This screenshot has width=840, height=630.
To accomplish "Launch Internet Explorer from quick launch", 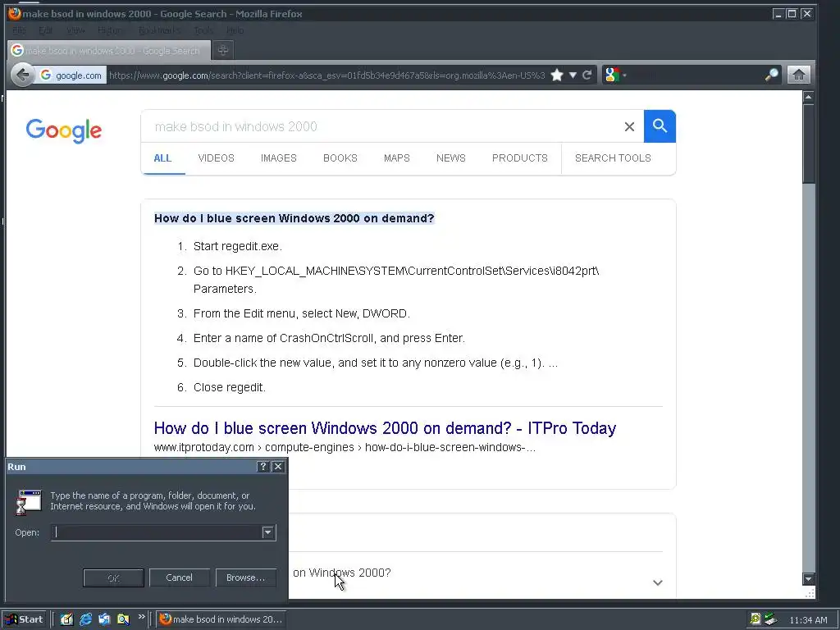I will coord(85,619).
